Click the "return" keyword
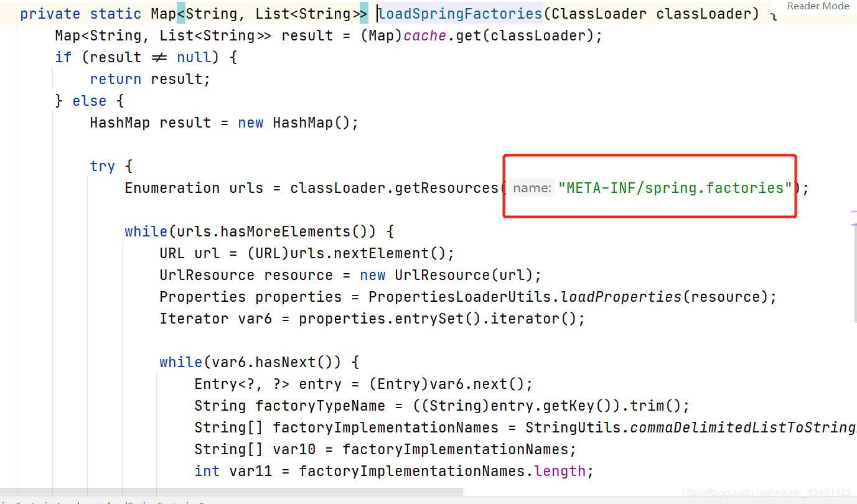The image size is (857, 504). click(x=116, y=79)
